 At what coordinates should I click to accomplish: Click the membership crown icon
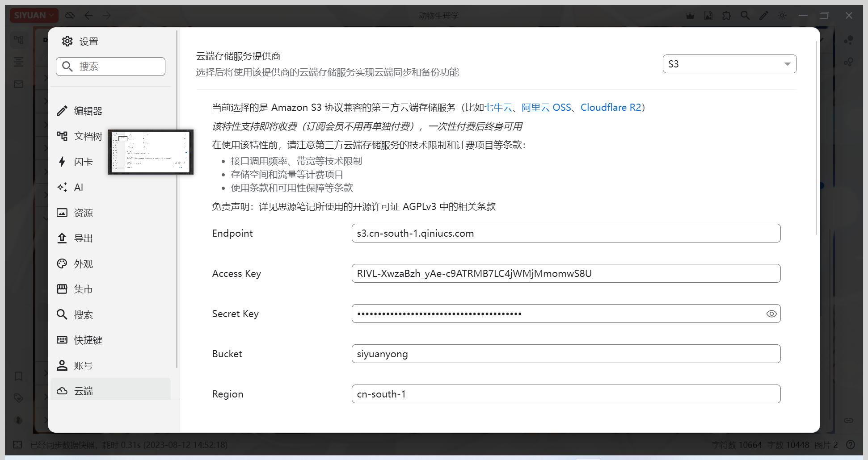[690, 15]
